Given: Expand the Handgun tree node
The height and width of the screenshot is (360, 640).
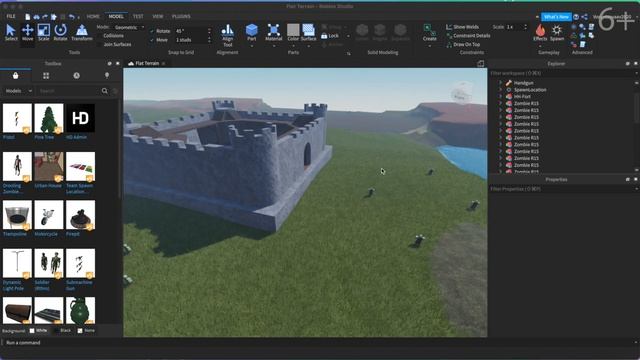Looking at the screenshot, I should (x=500, y=83).
